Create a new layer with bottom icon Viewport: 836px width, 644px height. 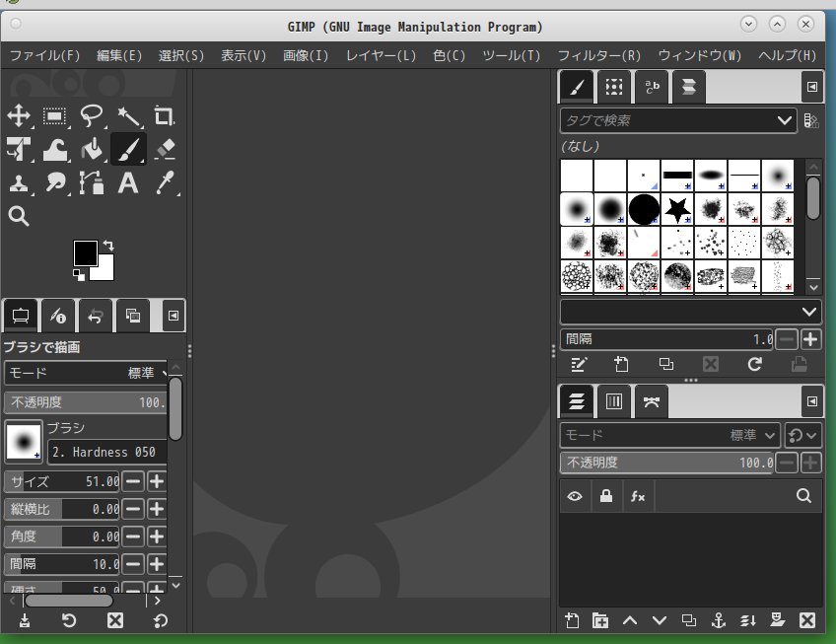point(572,620)
